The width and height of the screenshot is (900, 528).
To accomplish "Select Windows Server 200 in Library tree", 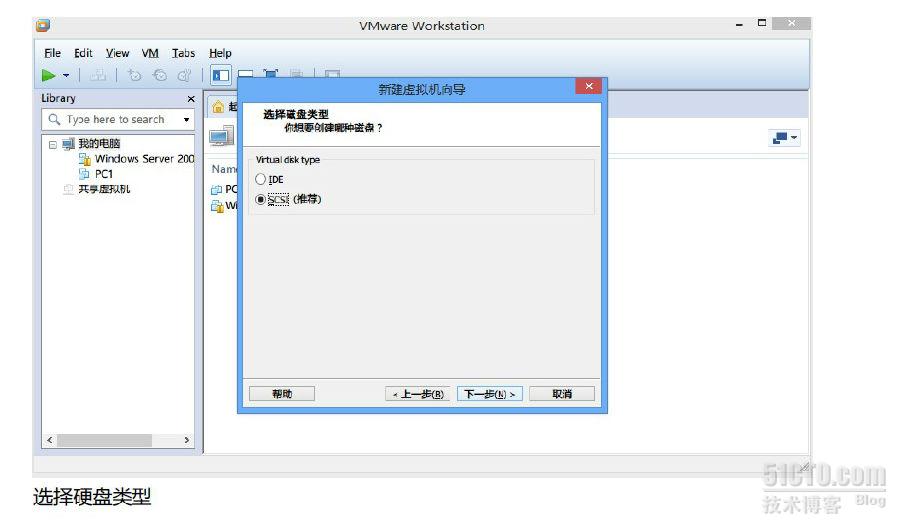I will pyautogui.click(x=144, y=158).
